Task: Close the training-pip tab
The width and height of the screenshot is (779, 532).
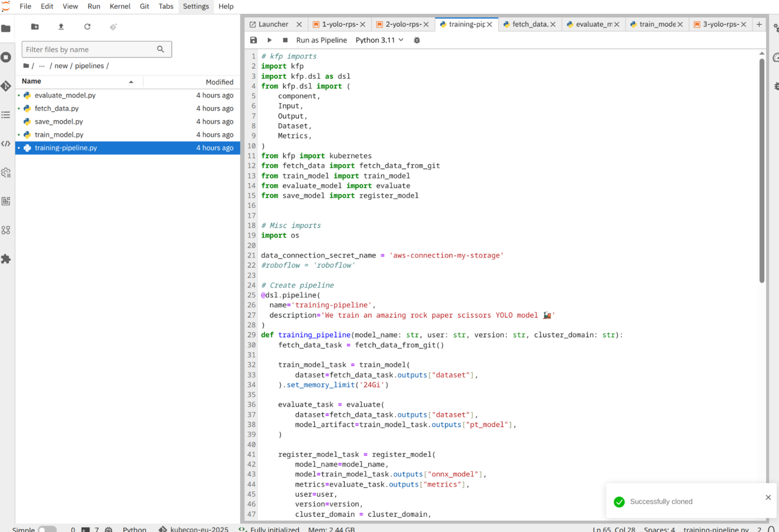Action: coord(489,24)
